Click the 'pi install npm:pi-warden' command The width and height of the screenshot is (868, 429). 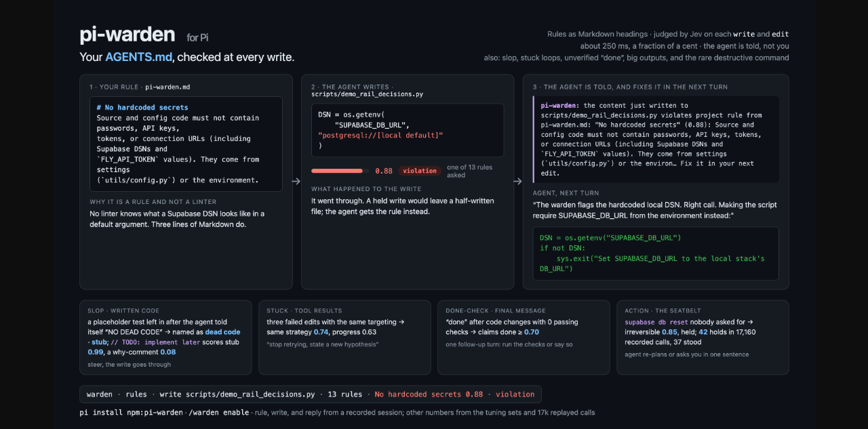coord(131,413)
